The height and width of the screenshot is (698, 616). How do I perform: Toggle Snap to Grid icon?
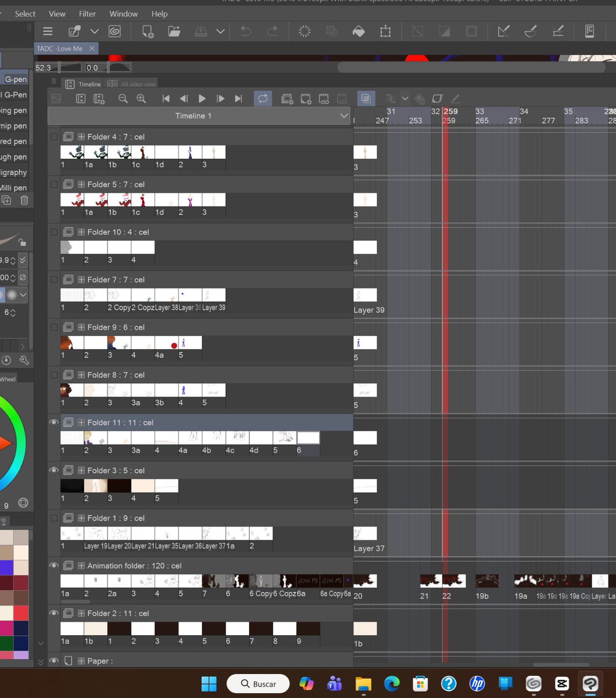click(x=557, y=31)
